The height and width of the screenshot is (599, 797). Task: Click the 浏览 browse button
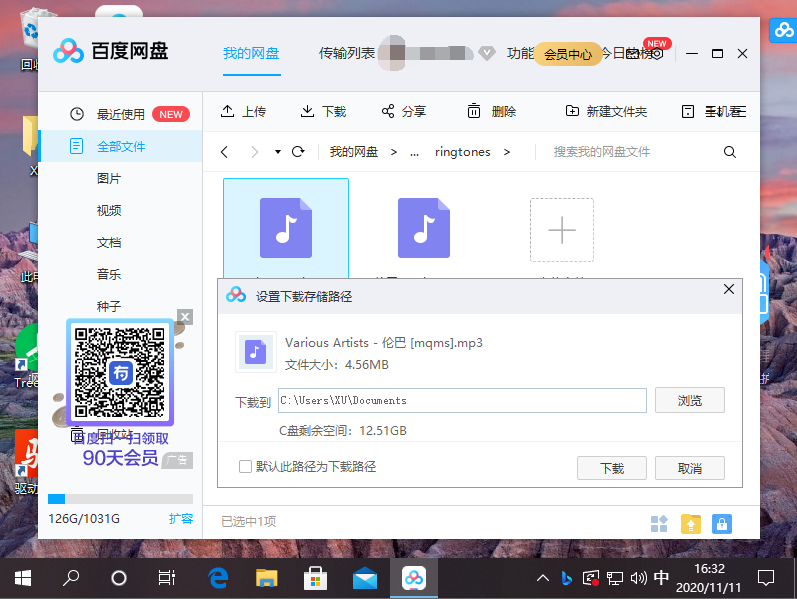pyautogui.click(x=689, y=400)
